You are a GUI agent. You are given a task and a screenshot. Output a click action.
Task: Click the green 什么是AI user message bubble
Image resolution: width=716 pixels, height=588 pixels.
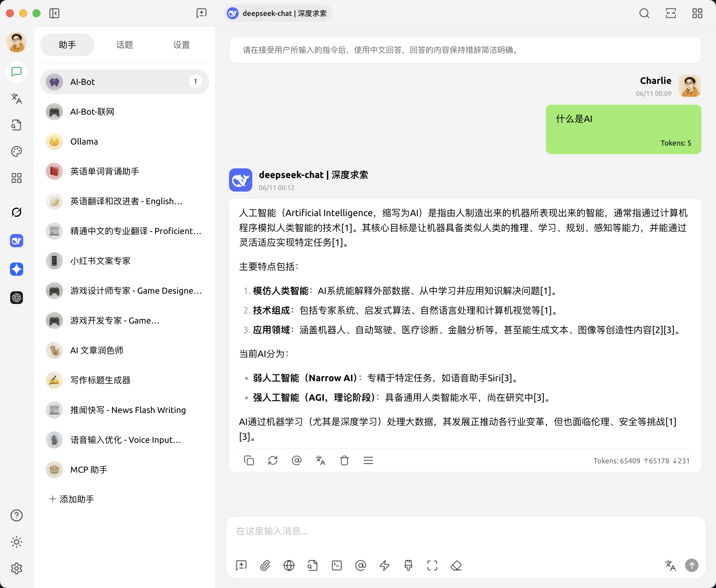coord(623,129)
